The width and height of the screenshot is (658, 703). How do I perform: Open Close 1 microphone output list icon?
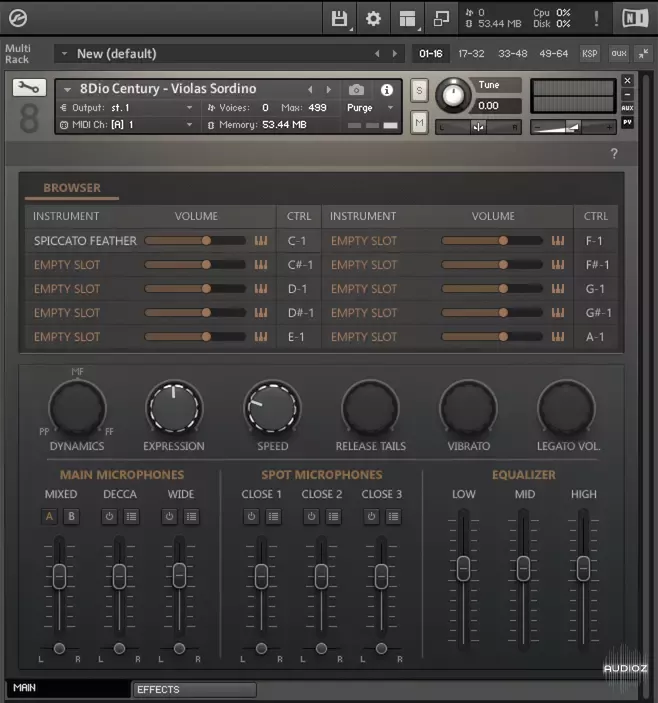[x=273, y=516]
